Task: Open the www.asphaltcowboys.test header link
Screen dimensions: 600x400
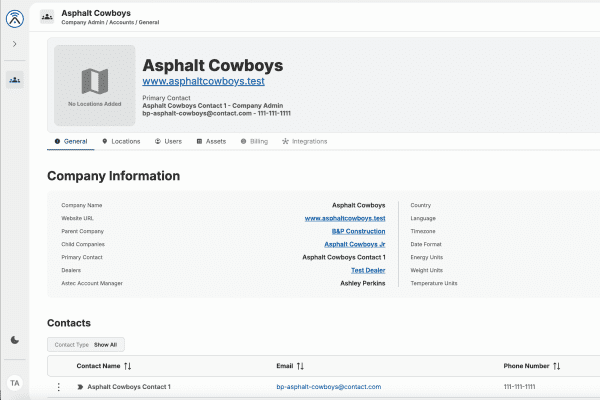Action: point(203,81)
